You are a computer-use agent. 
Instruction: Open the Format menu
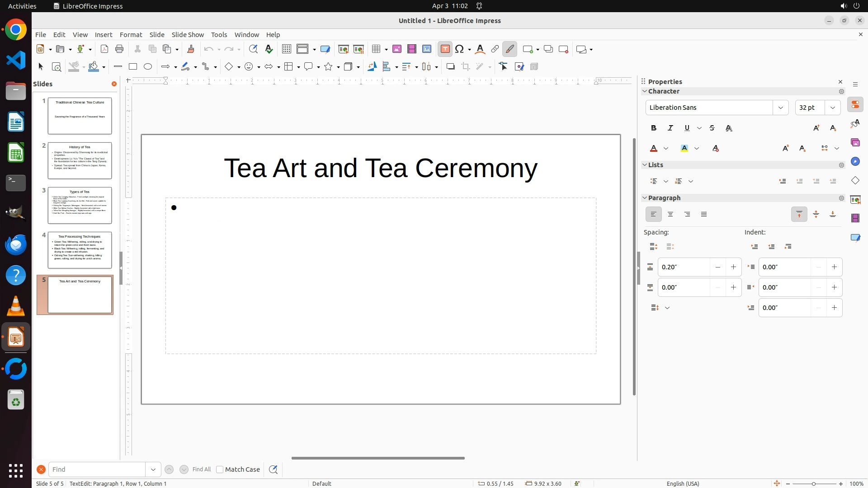(x=131, y=35)
